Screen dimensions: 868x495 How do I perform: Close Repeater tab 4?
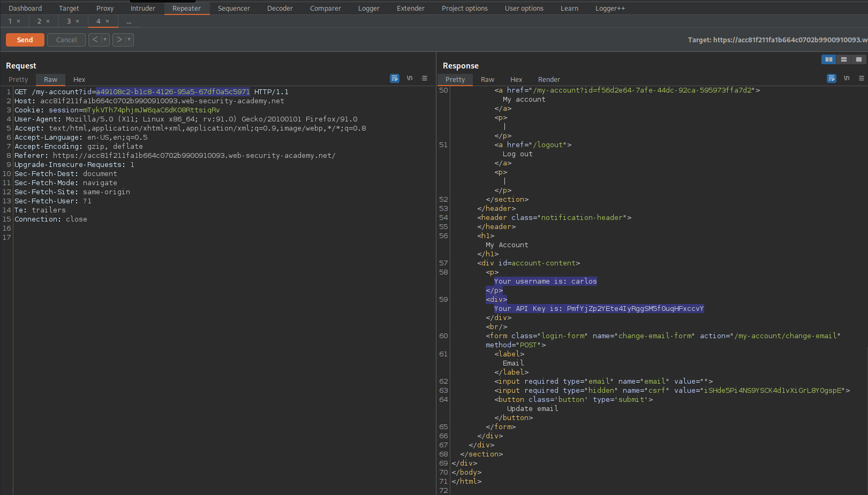107,21
